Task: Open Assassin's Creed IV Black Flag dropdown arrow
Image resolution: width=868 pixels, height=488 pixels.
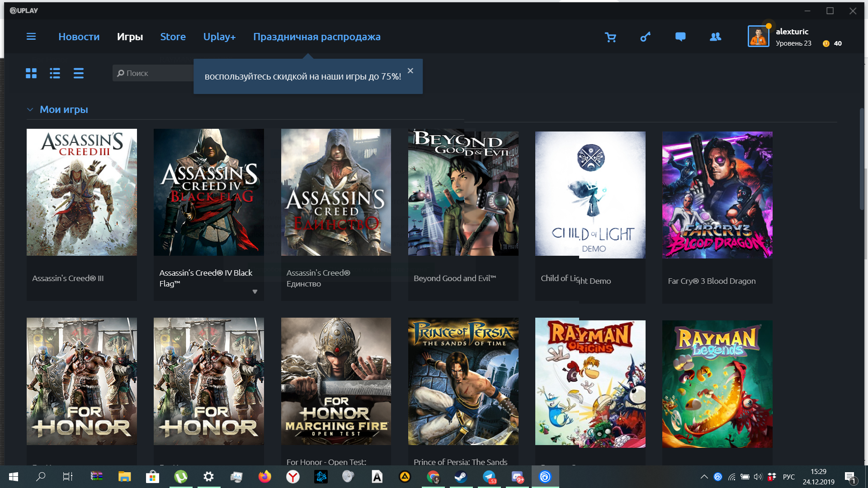Action: 255,292
